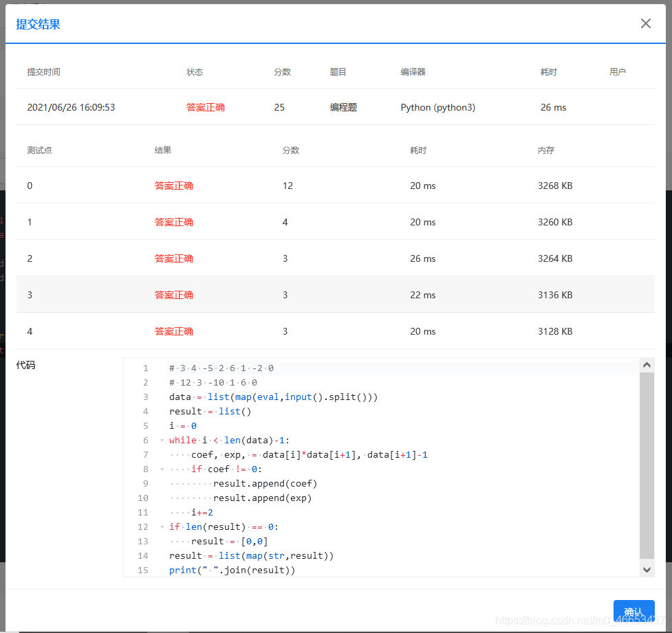
Task: Click test point 0 score 12
Action: [288, 186]
